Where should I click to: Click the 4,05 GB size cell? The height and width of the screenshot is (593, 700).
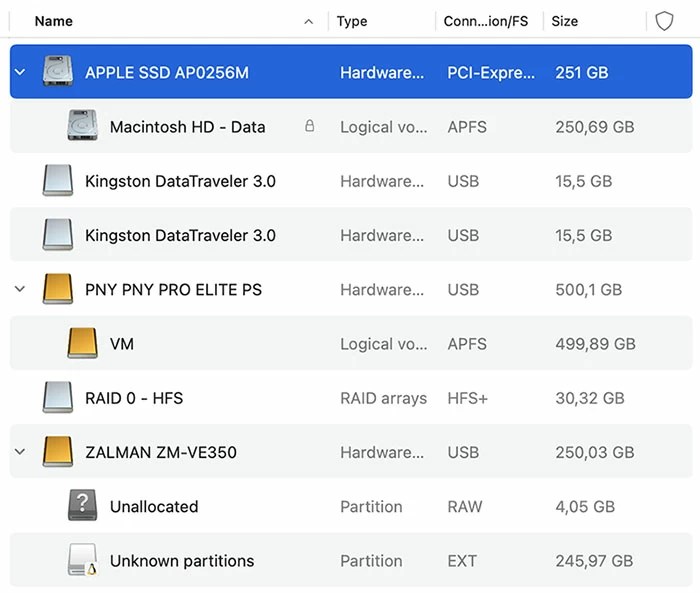click(x=585, y=506)
